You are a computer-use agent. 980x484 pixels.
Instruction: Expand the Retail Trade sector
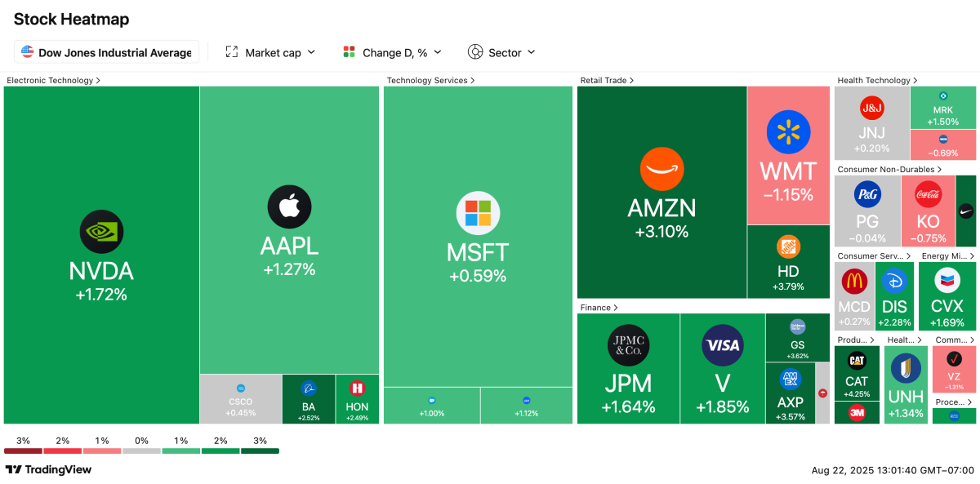coord(608,80)
